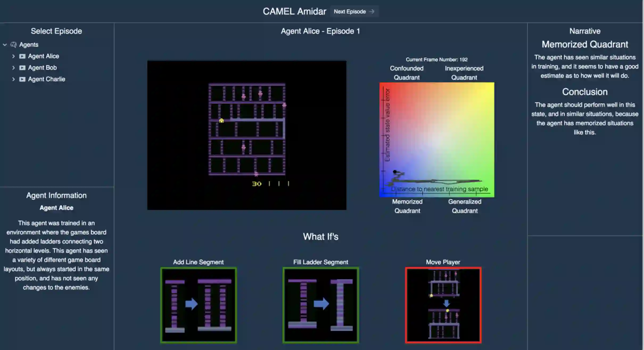Select the Agent Charlie label

47,79
